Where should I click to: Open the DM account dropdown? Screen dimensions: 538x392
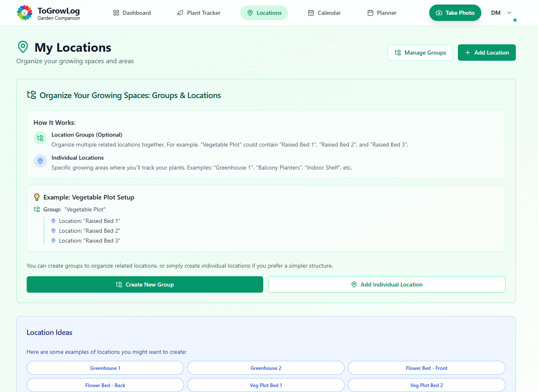496,13
